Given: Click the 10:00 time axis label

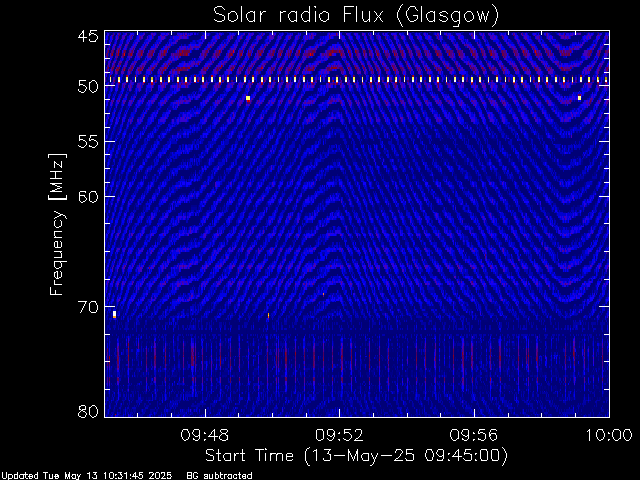Looking at the screenshot, I should point(609,435).
